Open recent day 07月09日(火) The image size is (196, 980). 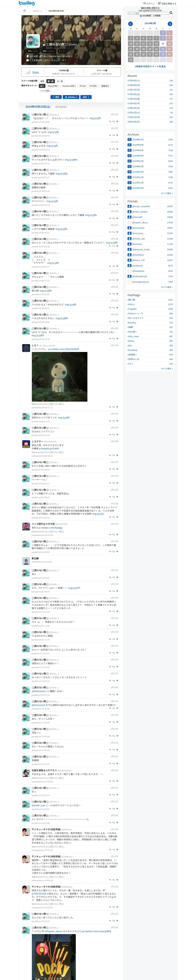(x=134, y=81)
